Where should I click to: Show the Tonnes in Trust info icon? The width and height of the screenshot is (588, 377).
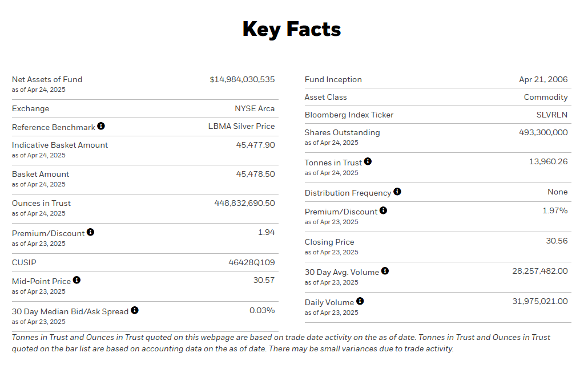pos(368,161)
